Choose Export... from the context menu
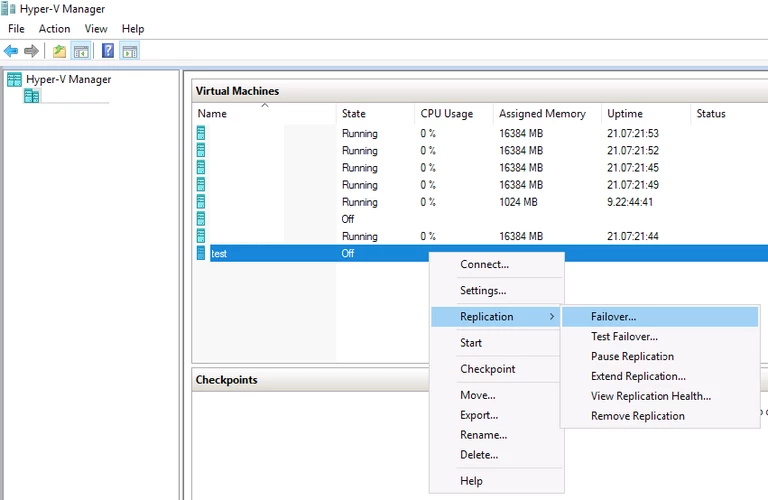 [497, 415]
